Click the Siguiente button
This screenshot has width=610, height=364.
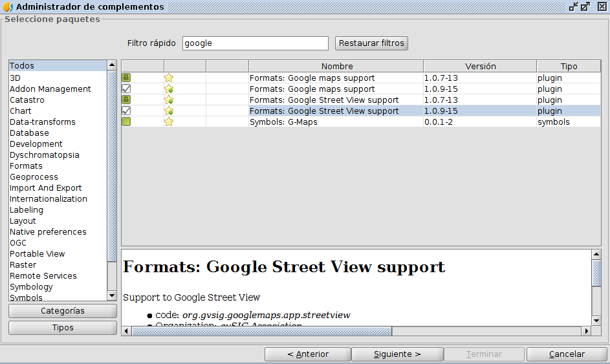tap(397, 354)
